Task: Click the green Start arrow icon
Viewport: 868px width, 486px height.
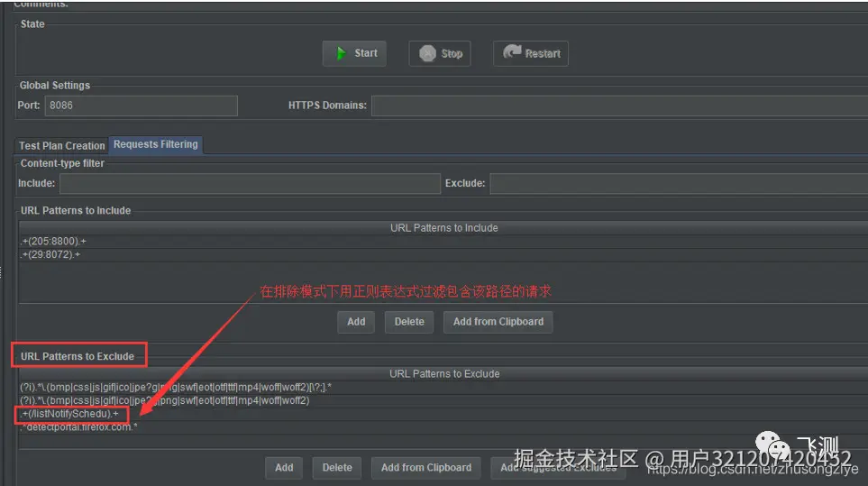Action: (341, 53)
